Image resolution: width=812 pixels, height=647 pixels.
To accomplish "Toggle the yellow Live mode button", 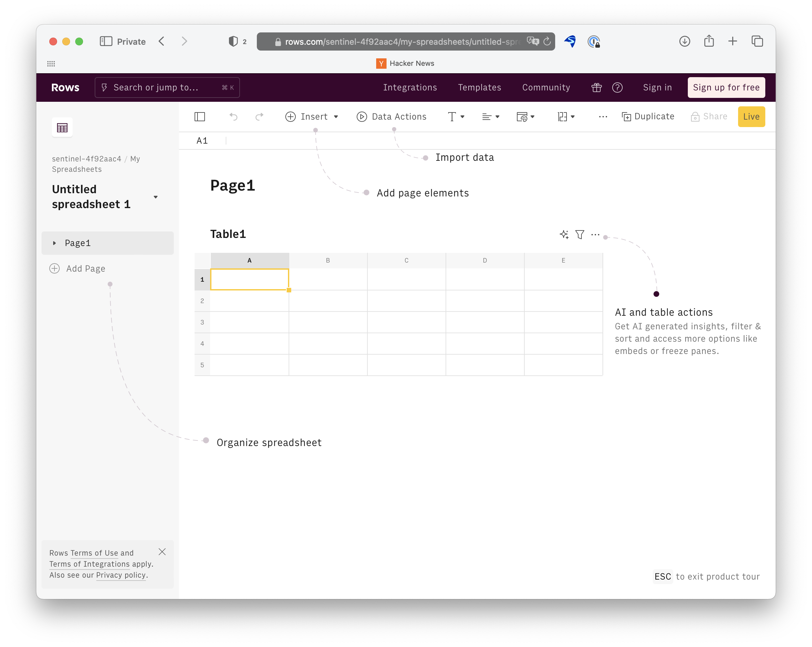I will pos(751,117).
